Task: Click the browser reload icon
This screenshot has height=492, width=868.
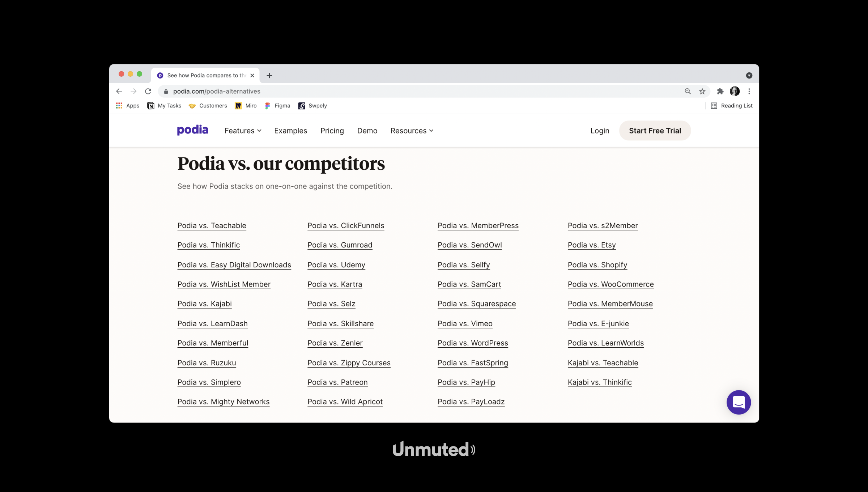Action: (148, 91)
